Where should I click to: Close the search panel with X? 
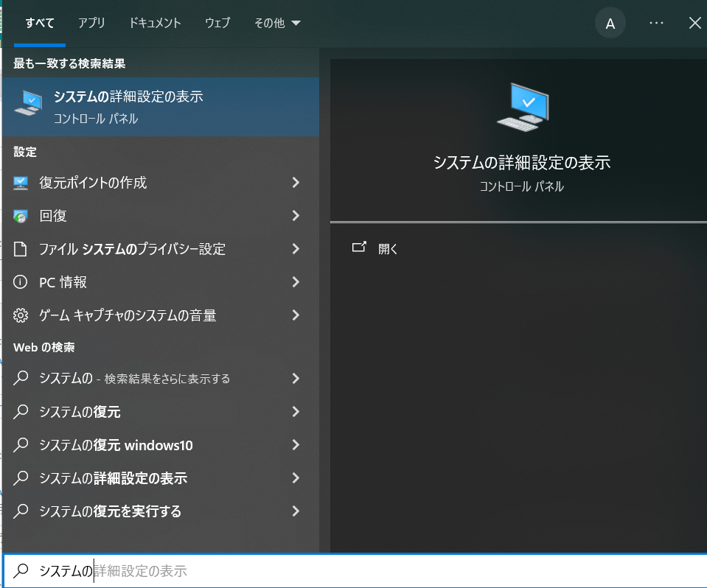pyautogui.click(x=694, y=23)
